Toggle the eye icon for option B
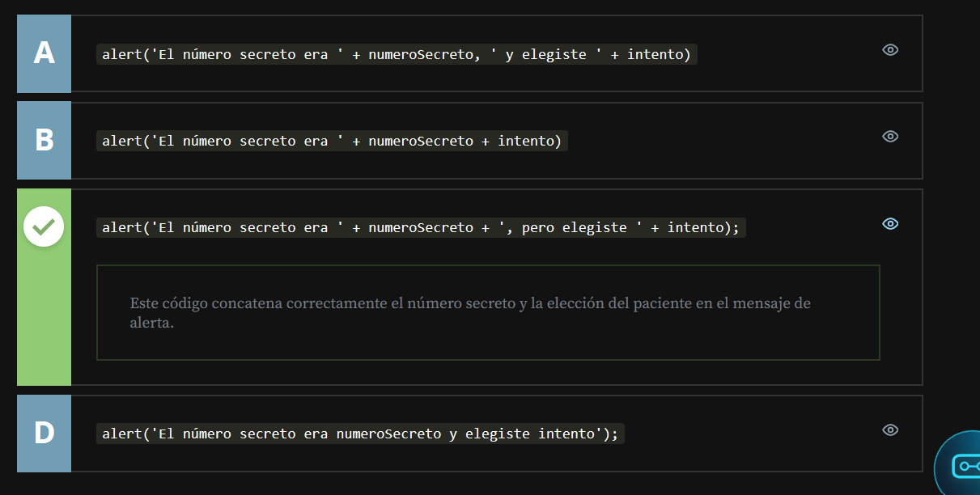The image size is (980, 495). point(890,136)
